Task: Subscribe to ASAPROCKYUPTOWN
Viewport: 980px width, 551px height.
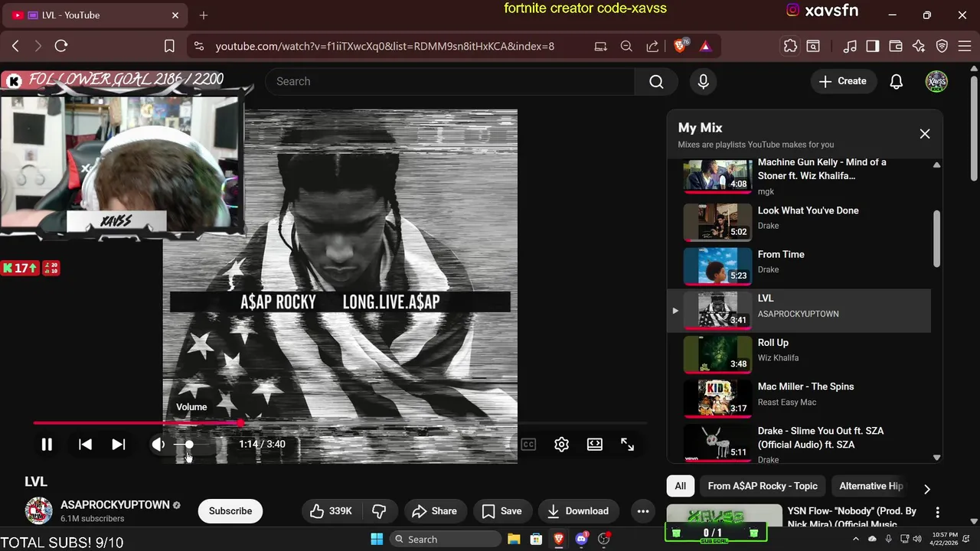Action: (x=230, y=511)
